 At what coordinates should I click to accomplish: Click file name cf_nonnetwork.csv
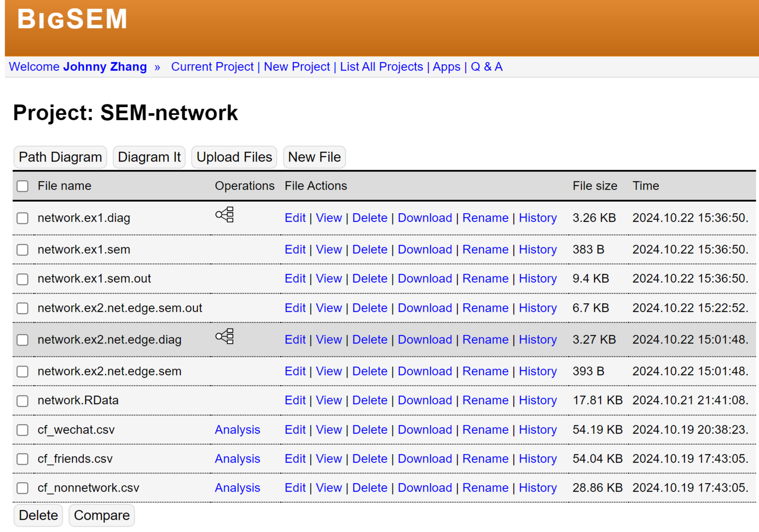(x=88, y=487)
